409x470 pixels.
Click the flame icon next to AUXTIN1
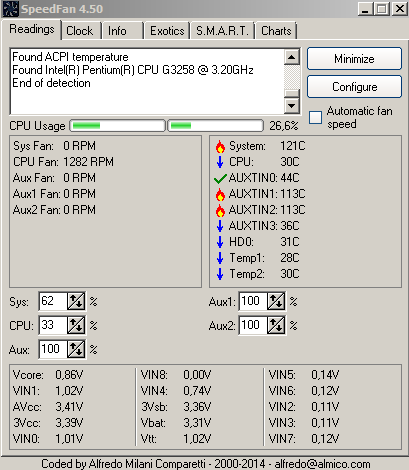[x=220, y=194]
